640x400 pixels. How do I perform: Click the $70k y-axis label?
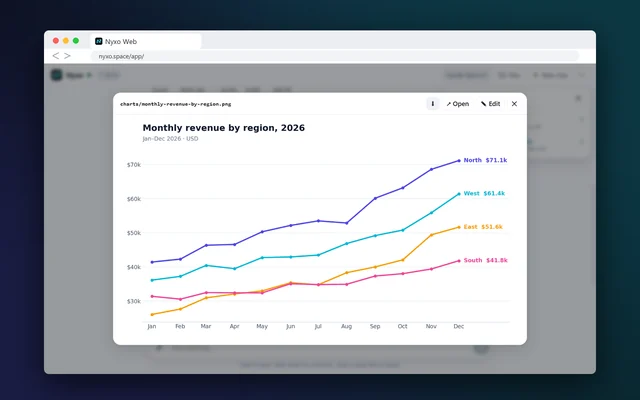tap(134, 165)
